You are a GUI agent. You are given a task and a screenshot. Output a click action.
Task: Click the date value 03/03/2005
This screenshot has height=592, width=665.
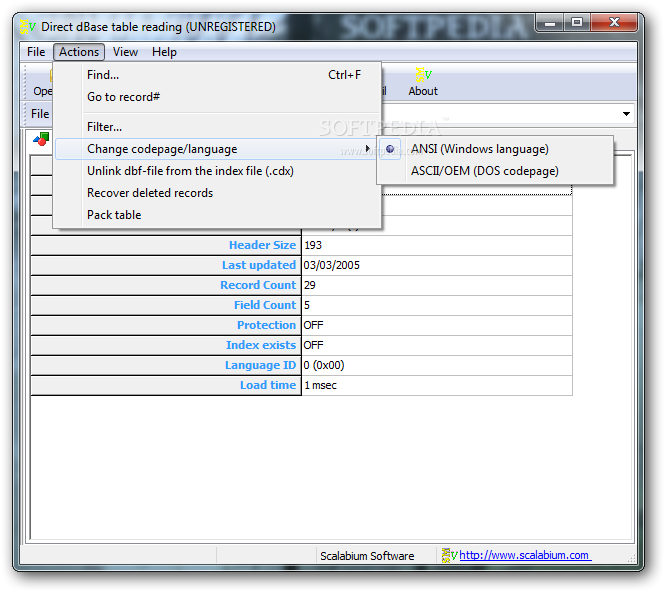tap(331, 265)
